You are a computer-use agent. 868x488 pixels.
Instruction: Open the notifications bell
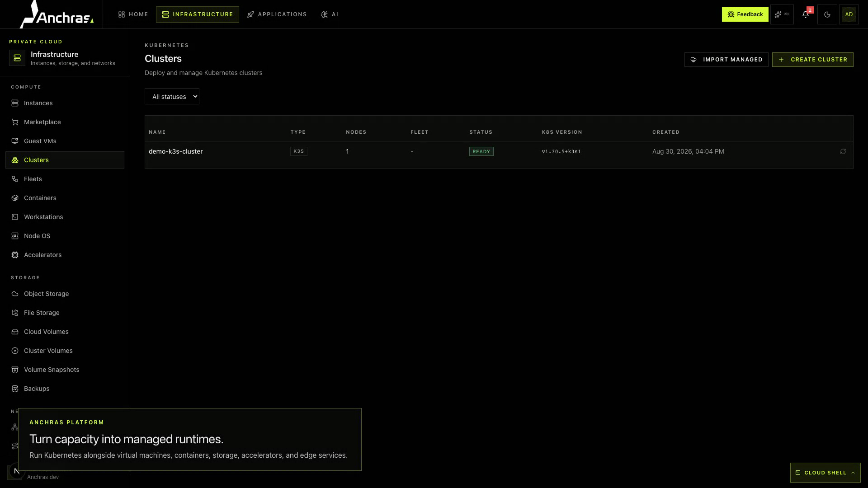coord(806,14)
